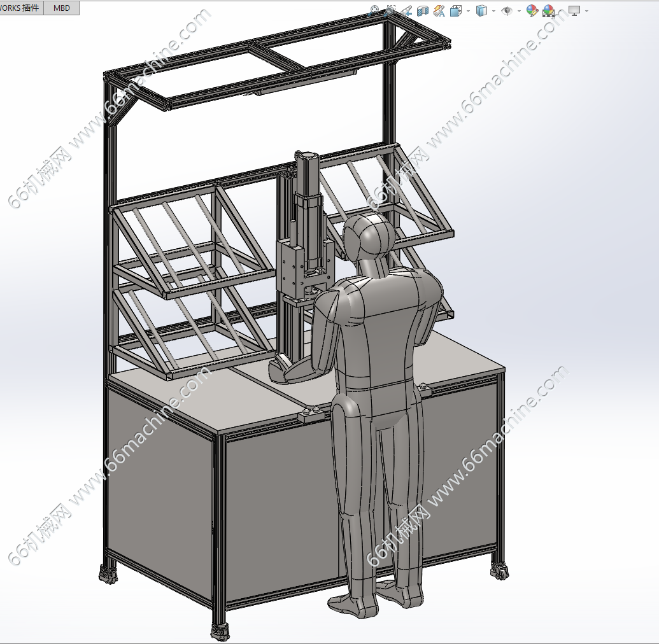The image size is (659, 644).
Task: Select the Zoom to Area tool
Action: (x=390, y=11)
